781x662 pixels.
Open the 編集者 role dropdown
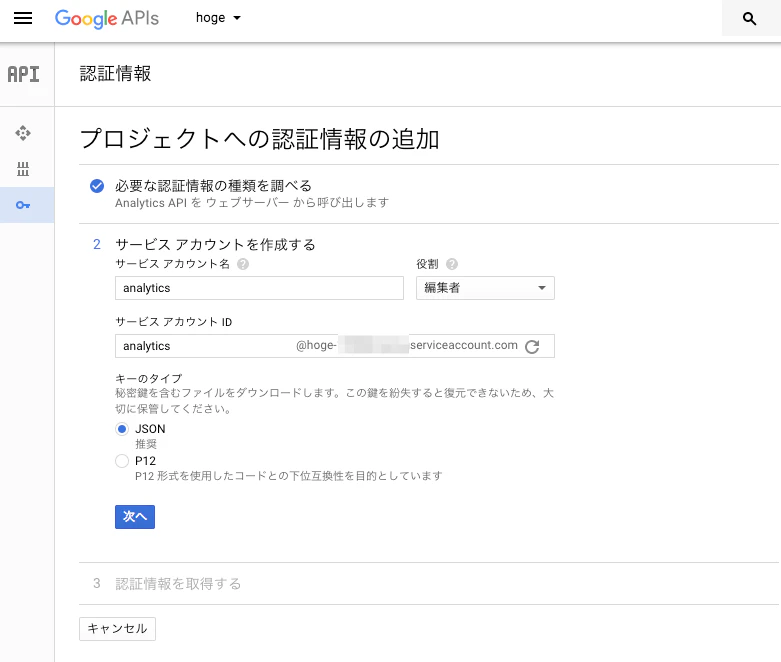(x=485, y=288)
